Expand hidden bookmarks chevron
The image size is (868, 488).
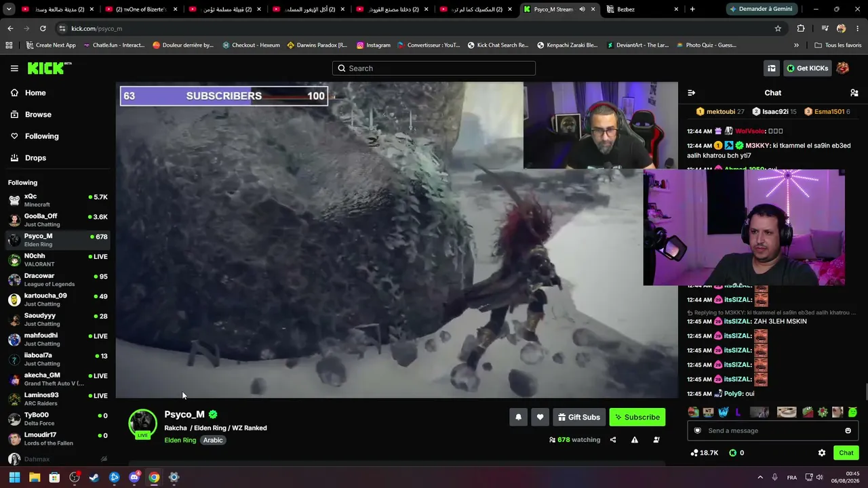pos(796,45)
